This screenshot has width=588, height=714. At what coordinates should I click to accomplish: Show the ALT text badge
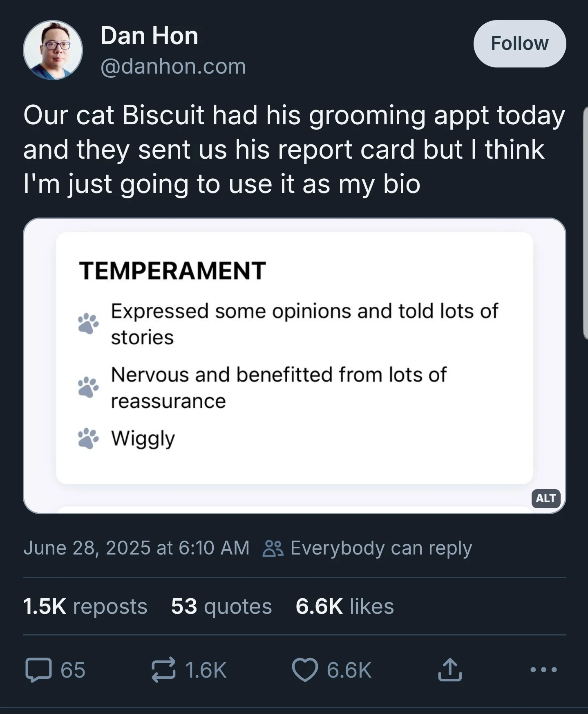546,498
